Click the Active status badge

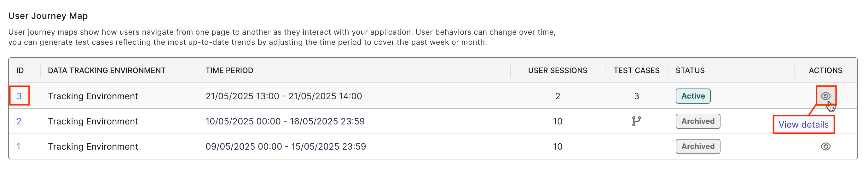[x=693, y=96]
